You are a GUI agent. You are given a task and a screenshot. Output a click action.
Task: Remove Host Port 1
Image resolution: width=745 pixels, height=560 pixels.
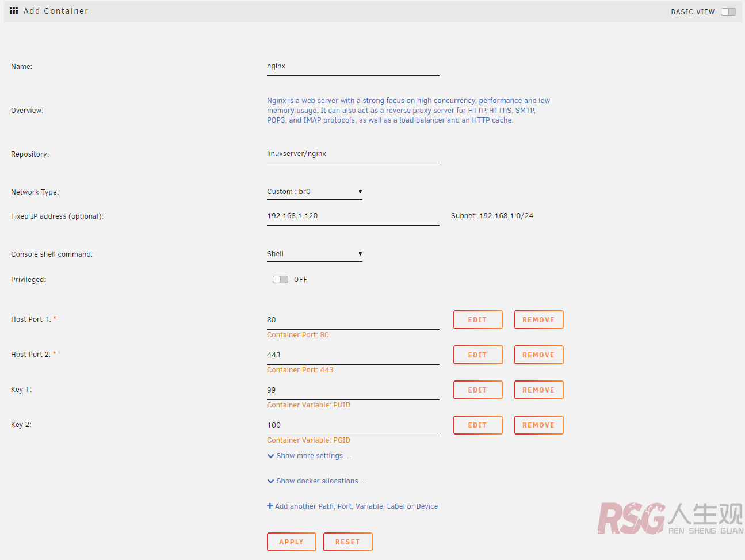tap(539, 320)
